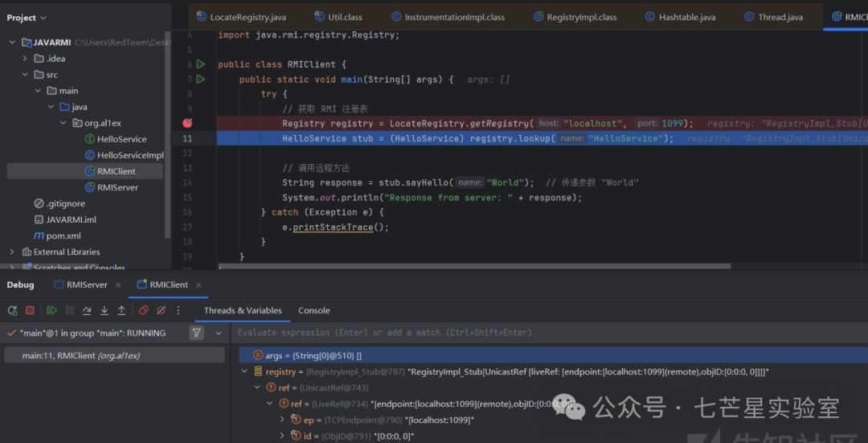Switch to the Thread.java tab

tap(773, 17)
